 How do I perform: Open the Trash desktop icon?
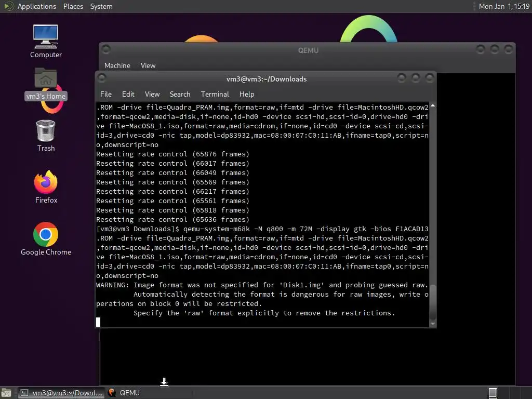point(46,136)
